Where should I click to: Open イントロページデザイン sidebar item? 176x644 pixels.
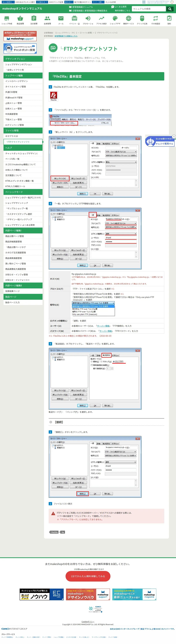[23, 81]
